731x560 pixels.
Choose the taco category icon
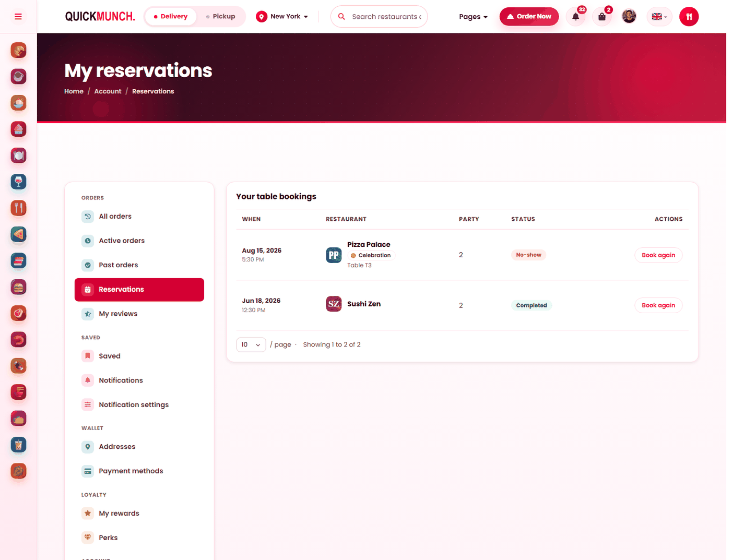pyautogui.click(x=18, y=419)
